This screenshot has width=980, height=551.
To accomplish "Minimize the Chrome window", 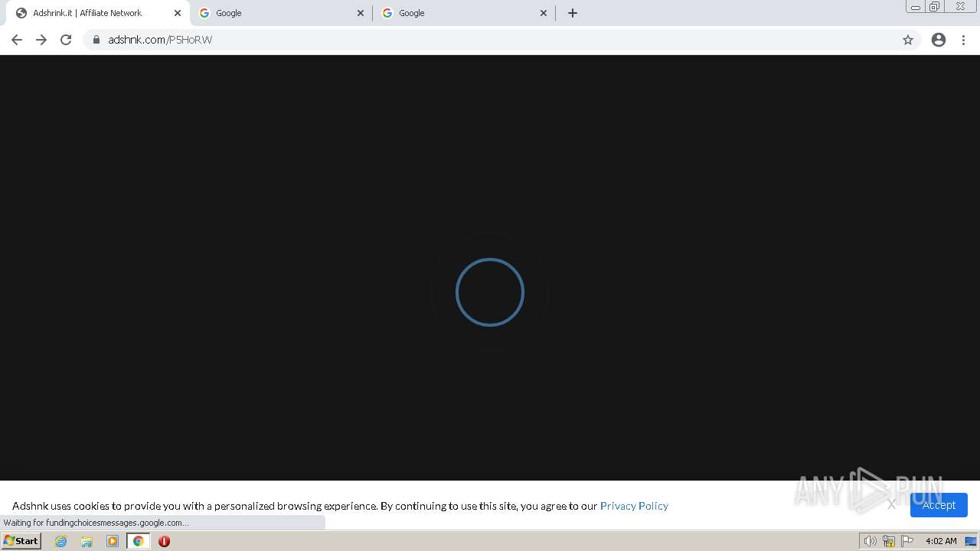I will [x=915, y=6].
